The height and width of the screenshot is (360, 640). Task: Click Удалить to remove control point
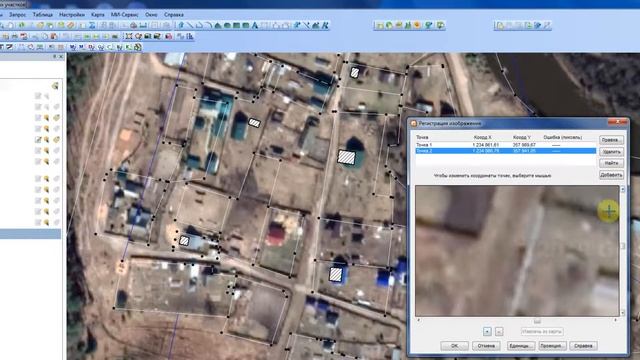611,151
